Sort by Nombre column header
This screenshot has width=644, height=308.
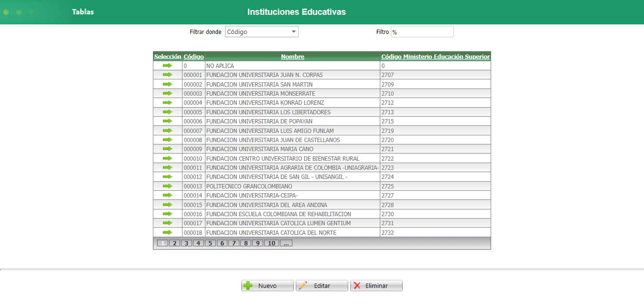(292, 56)
